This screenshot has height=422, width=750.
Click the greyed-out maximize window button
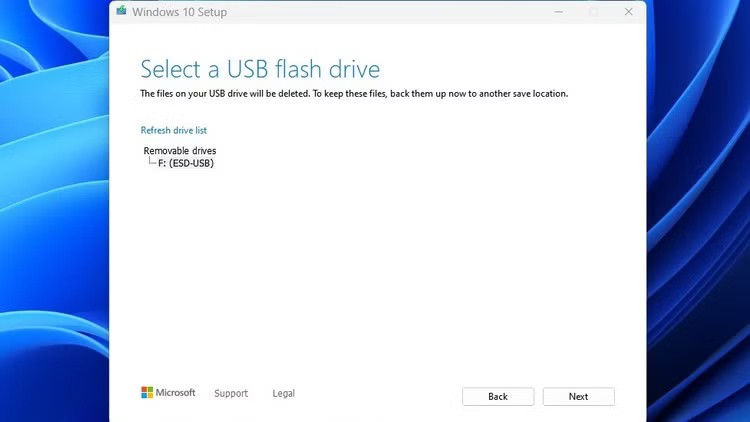tap(593, 12)
